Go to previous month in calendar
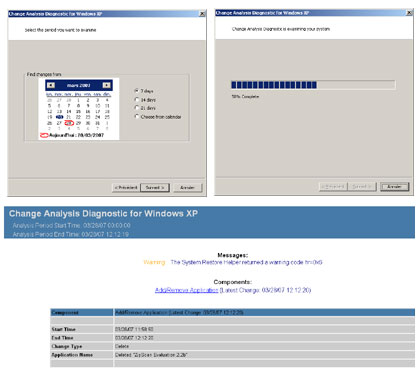 [x=51, y=85]
